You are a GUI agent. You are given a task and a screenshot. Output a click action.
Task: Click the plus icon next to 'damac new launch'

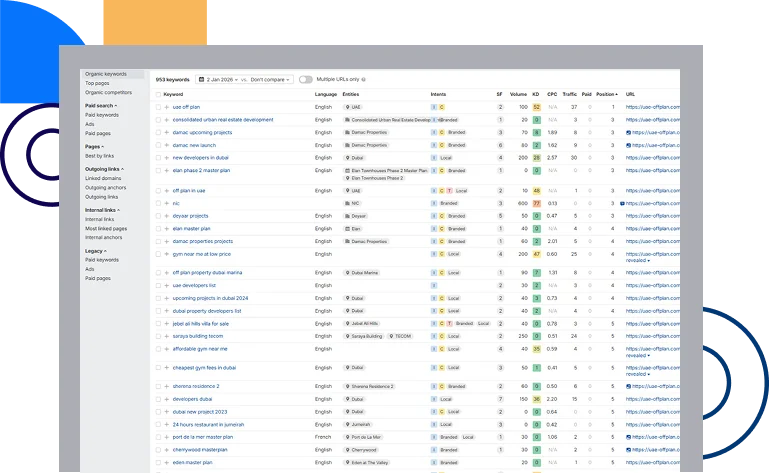click(x=166, y=145)
